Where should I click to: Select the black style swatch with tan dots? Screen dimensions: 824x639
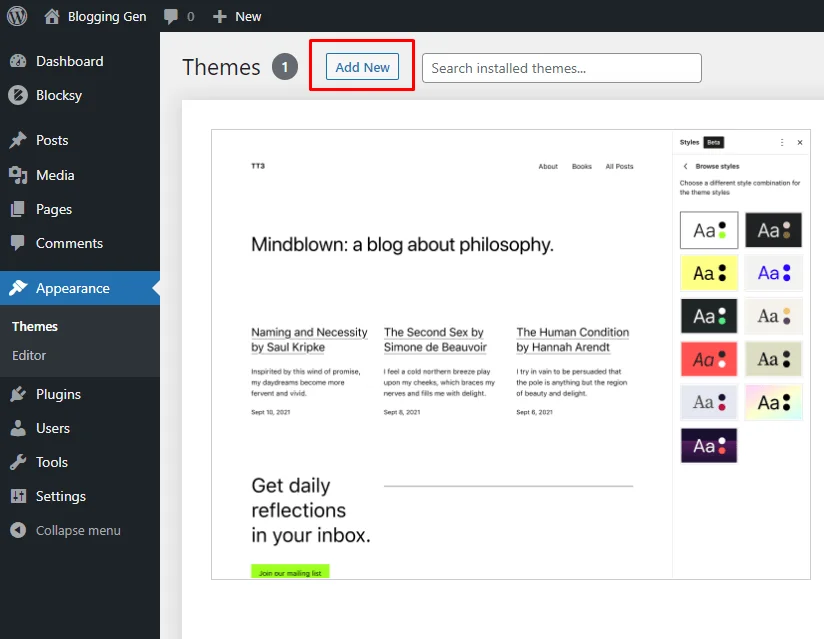pyautogui.click(x=774, y=230)
